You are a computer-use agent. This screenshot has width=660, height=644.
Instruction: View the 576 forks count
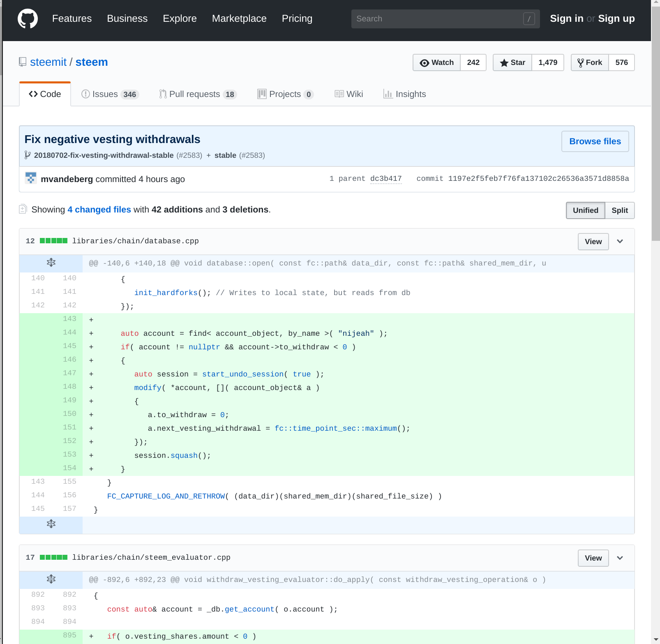[x=621, y=62]
